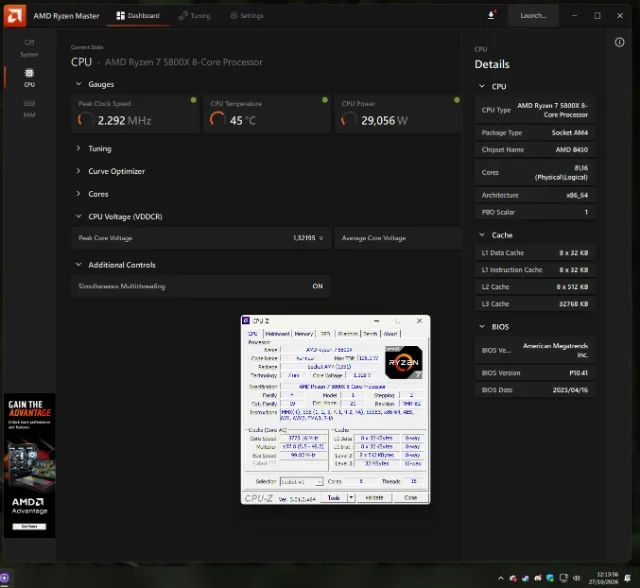Click the Package Type Socket AM4 row
The image size is (640, 588).
pyautogui.click(x=535, y=133)
